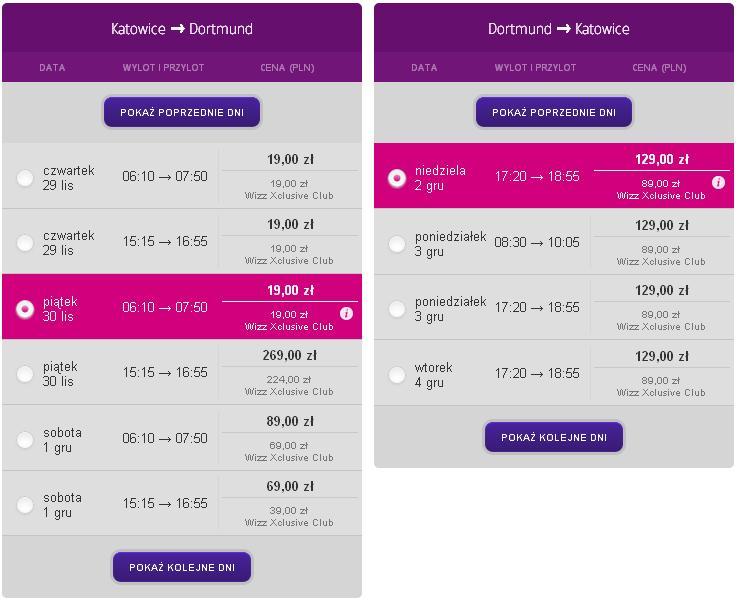Viewport: 739px width, 603px height.
Task: Select czwartek 29 lis 06:10 flight radio
Action: pyautogui.click(x=25, y=178)
